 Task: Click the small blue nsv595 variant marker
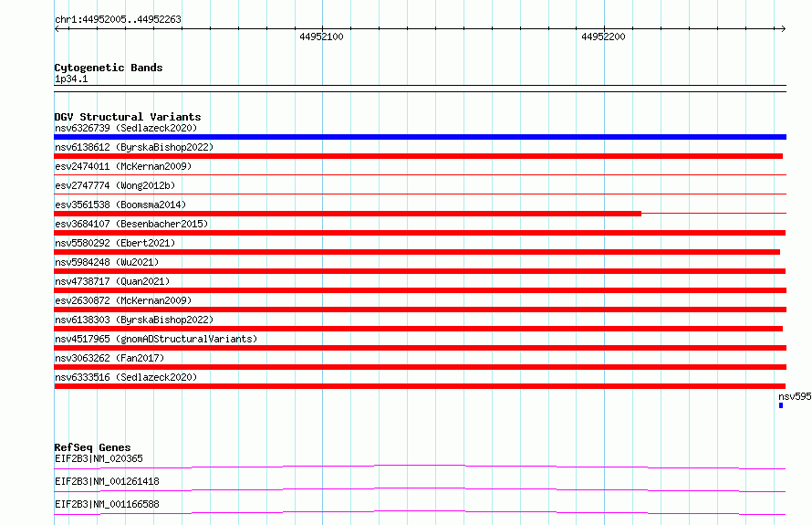click(x=781, y=405)
